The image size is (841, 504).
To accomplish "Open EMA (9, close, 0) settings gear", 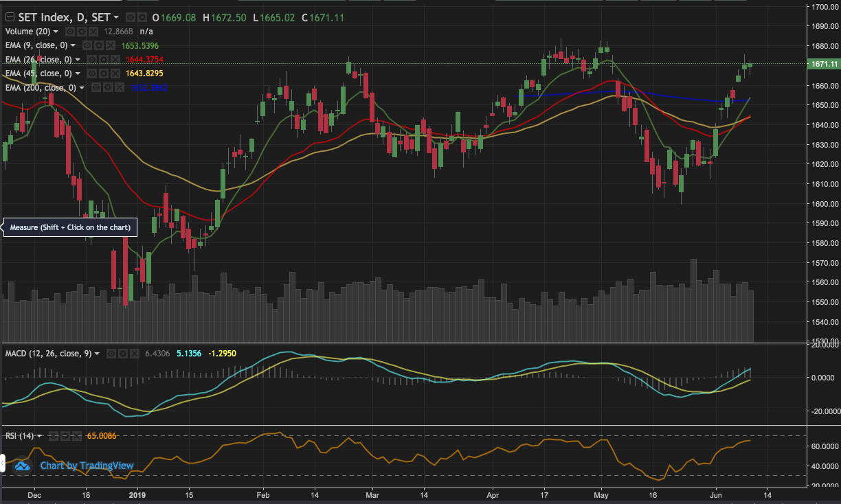I will (x=99, y=45).
